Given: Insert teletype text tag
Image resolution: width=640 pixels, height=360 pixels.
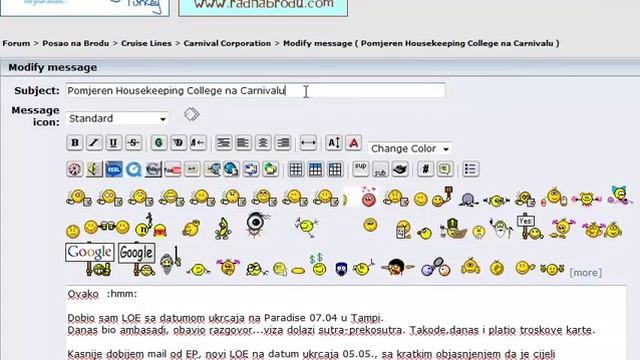Looking at the screenshot, I should 400,169.
